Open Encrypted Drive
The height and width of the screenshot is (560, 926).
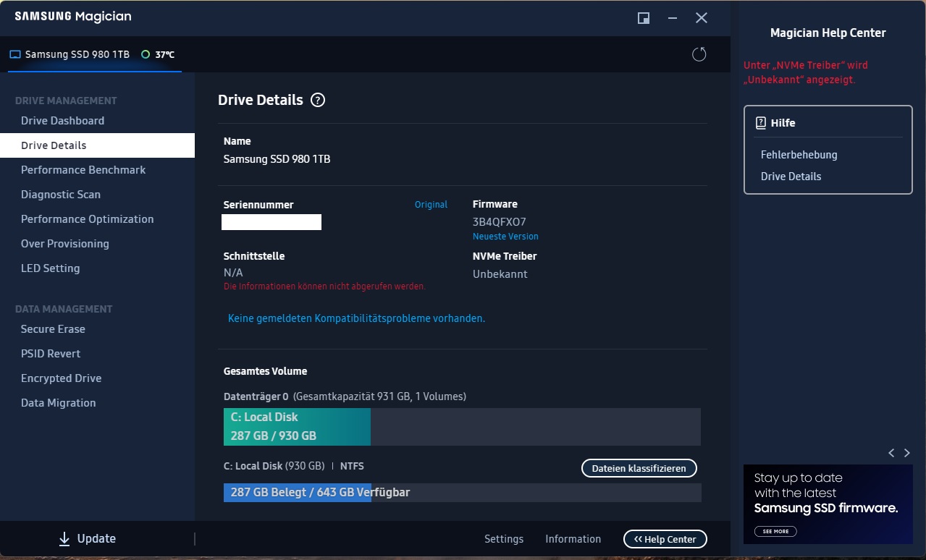click(x=61, y=378)
